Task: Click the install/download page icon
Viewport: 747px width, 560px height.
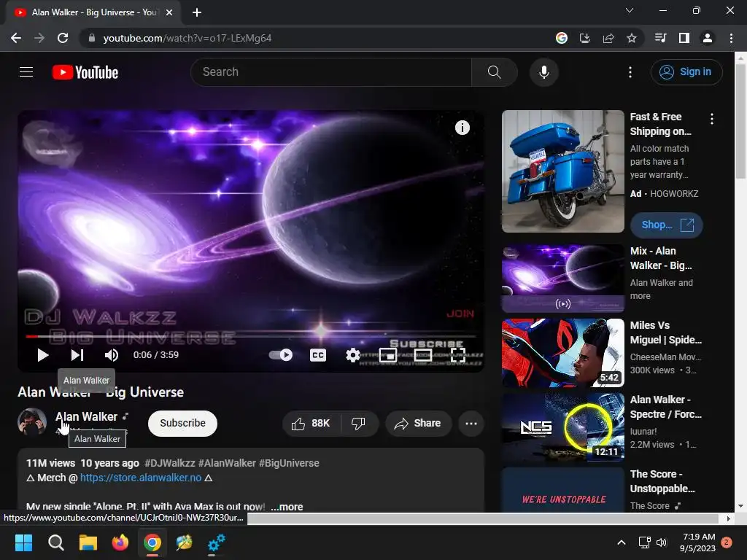Action: coord(585,38)
